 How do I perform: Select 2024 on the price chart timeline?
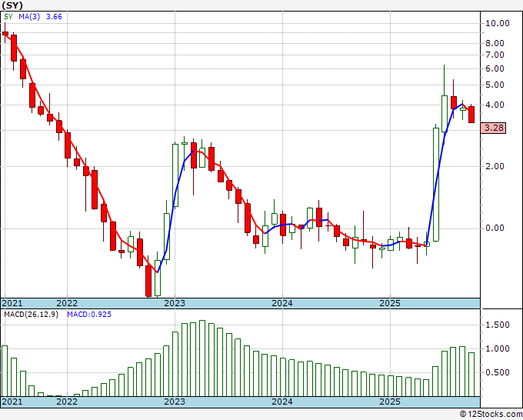coord(282,303)
